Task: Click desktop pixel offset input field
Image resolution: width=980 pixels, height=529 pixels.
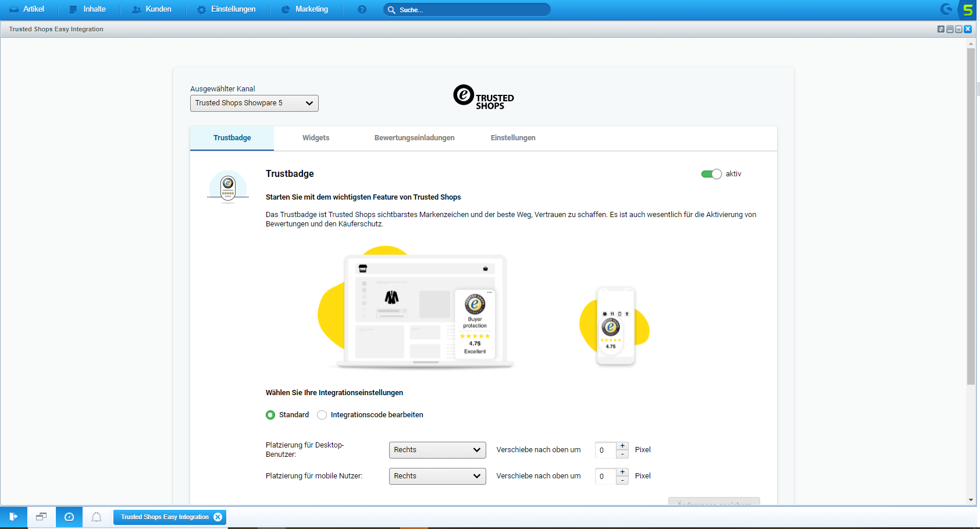Action: point(605,450)
